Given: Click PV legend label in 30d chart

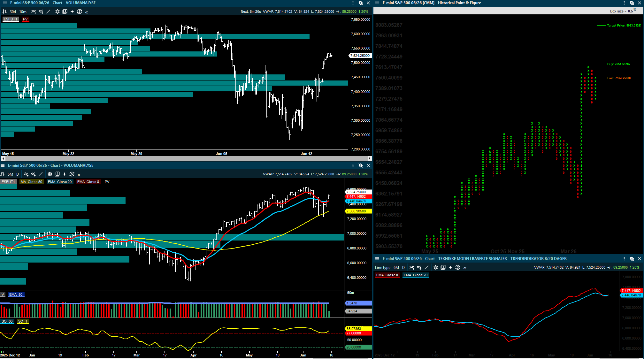Looking at the screenshot, I should tap(25, 19).
